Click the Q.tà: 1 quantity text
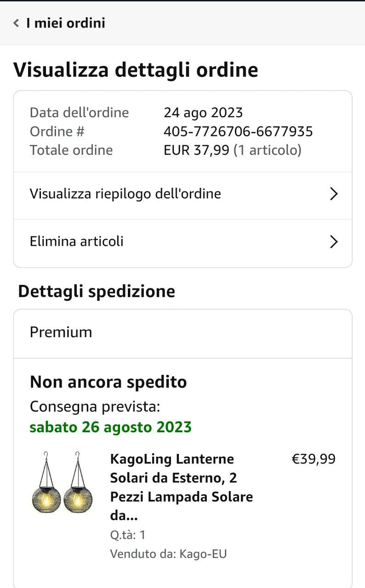The width and height of the screenshot is (365, 588). (x=128, y=535)
